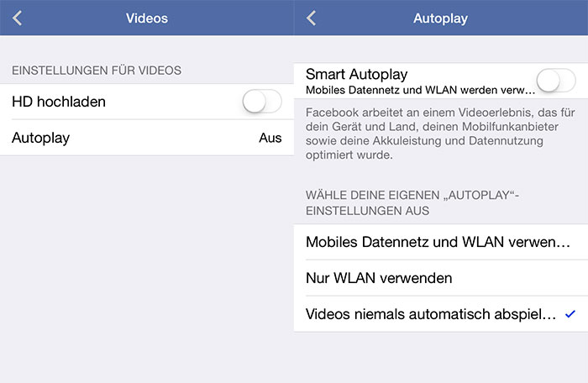Tap the Facebook Videoerlebnis description text

pyautogui.click(x=440, y=134)
